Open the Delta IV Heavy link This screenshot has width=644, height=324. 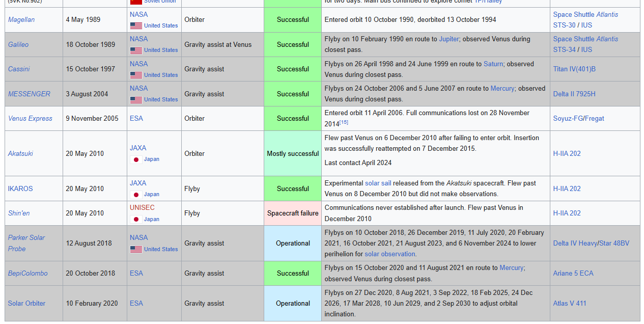tap(575, 243)
